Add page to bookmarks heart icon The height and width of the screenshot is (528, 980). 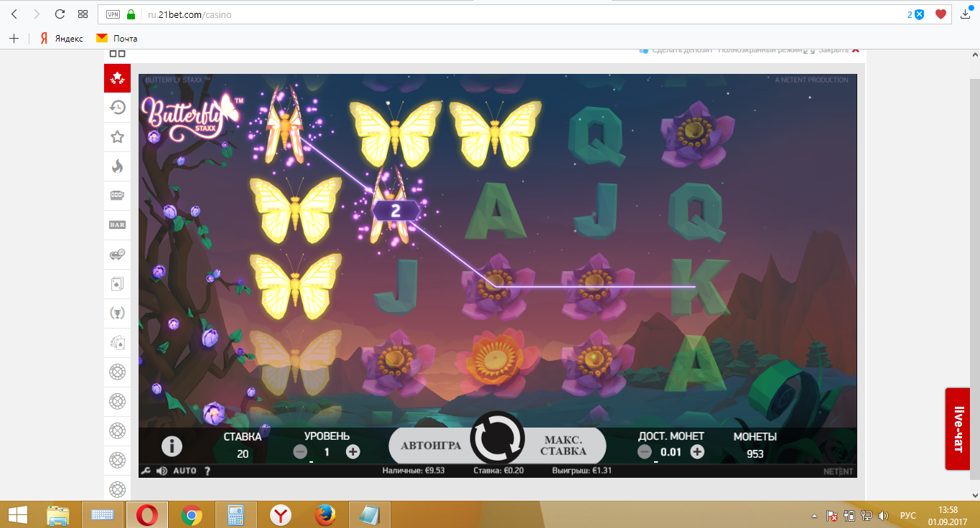tap(941, 14)
